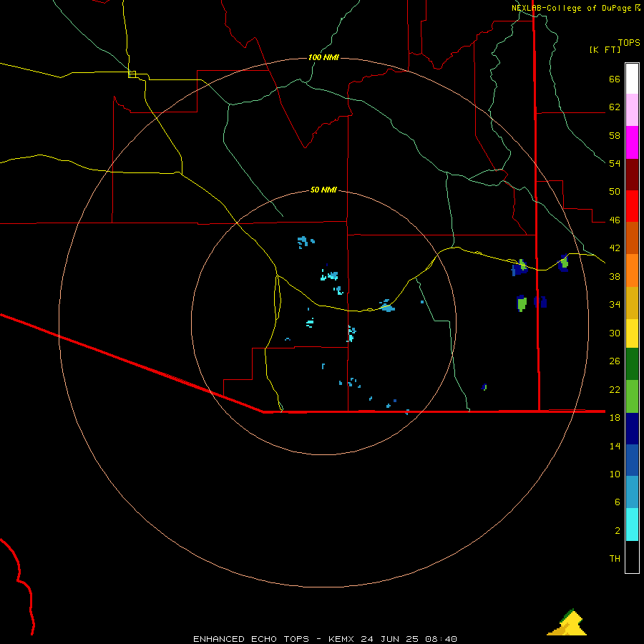The width and height of the screenshot is (644, 644).
Task: Click the 46 scale label
Action: click(x=615, y=220)
